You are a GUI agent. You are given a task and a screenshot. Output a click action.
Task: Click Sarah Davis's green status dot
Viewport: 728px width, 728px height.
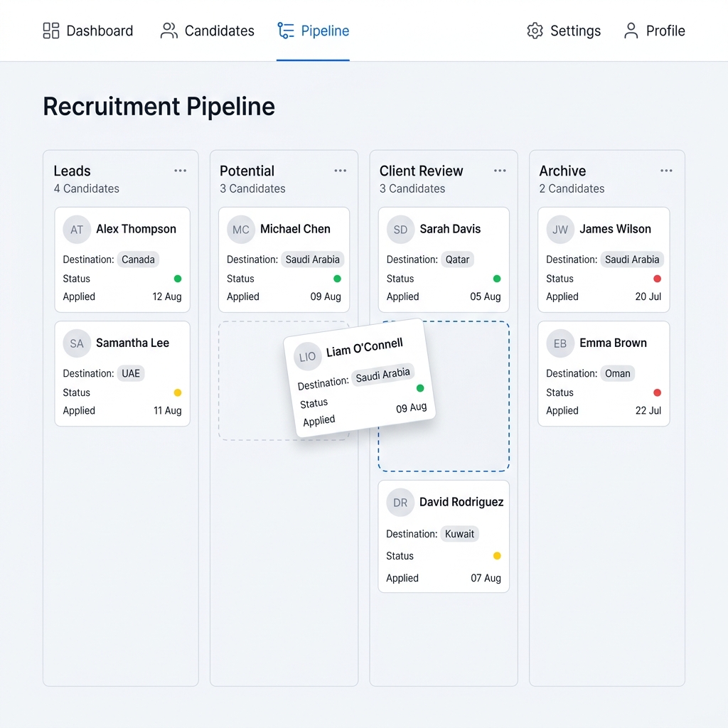click(497, 279)
